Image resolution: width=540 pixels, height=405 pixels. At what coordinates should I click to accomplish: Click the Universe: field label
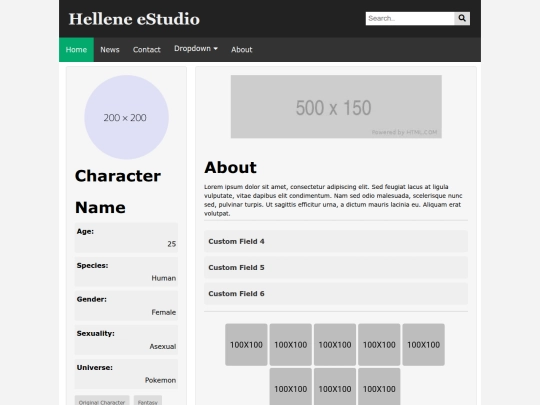click(x=94, y=367)
